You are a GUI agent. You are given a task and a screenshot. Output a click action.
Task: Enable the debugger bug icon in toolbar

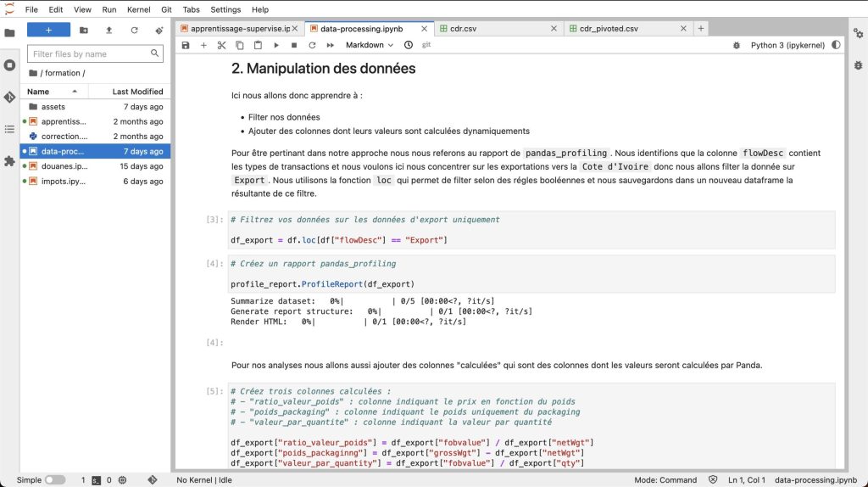pyautogui.click(x=737, y=46)
